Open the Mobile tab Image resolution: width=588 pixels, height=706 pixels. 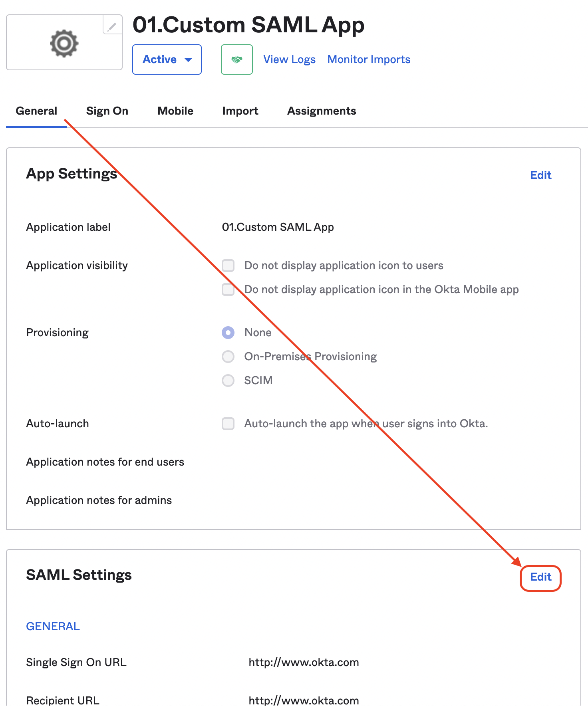click(x=175, y=111)
